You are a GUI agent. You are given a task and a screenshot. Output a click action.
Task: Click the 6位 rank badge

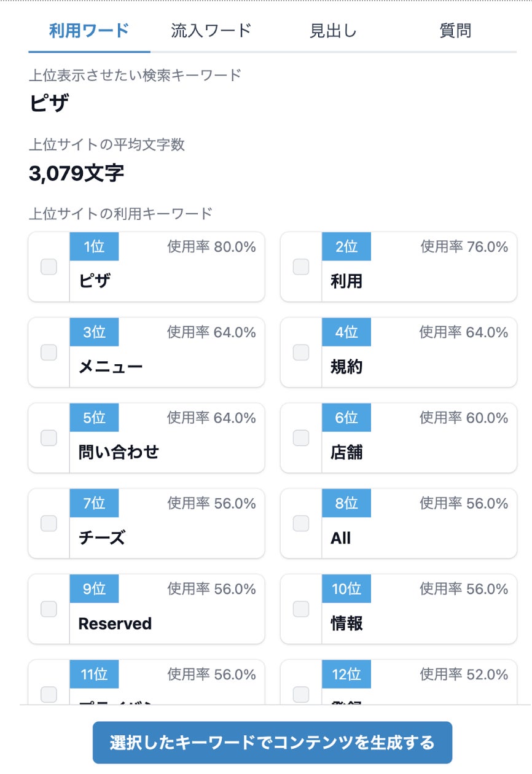(x=346, y=418)
